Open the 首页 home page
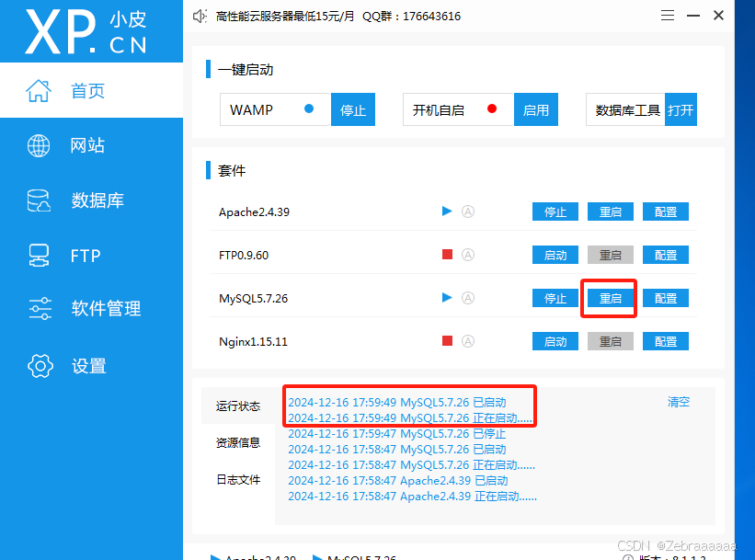This screenshot has height=560, width=755. tap(91, 90)
